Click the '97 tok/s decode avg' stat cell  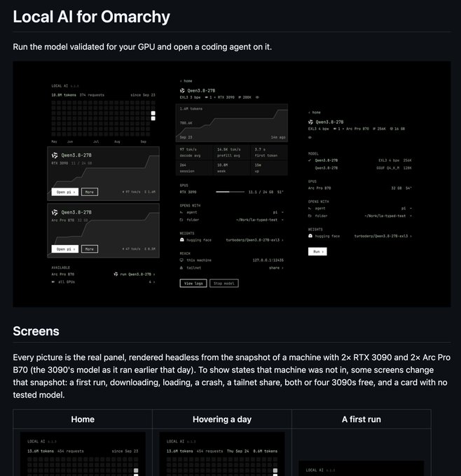(x=195, y=153)
